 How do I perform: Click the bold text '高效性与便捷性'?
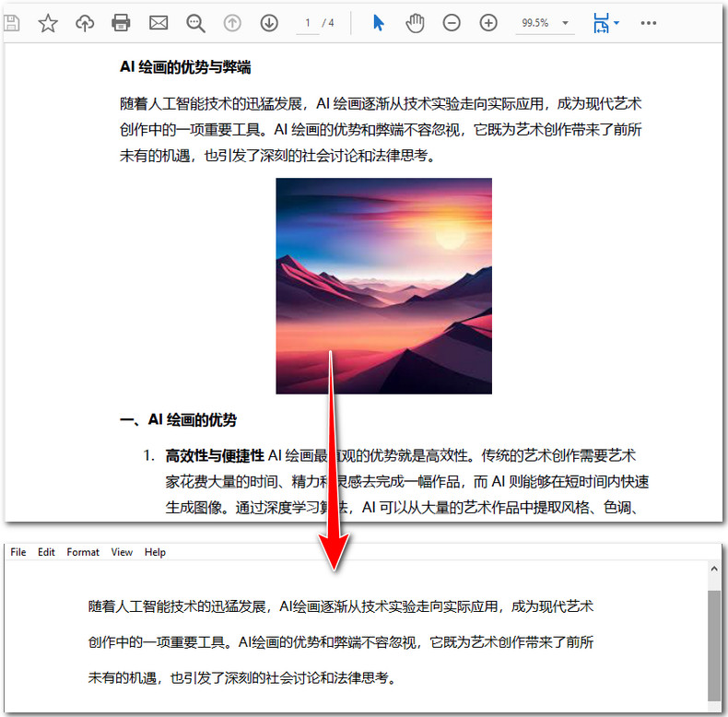pyautogui.click(x=215, y=455)
